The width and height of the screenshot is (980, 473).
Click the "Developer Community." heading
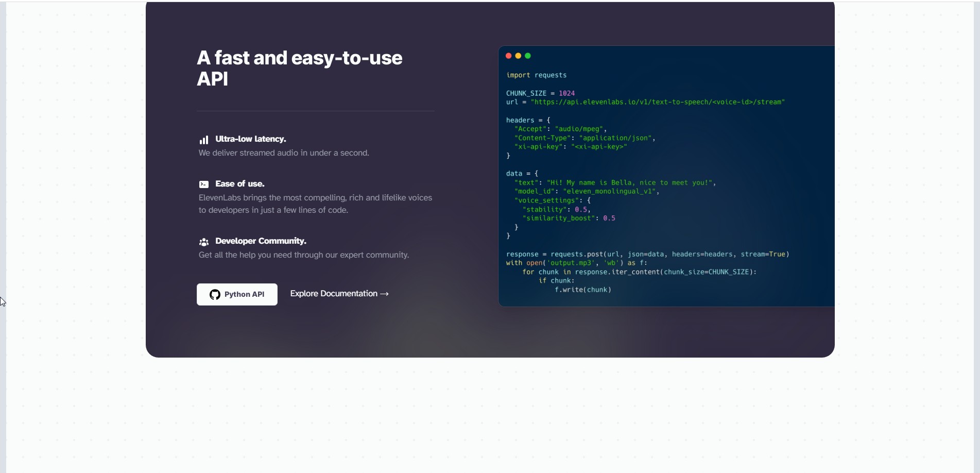click(261, 241)
